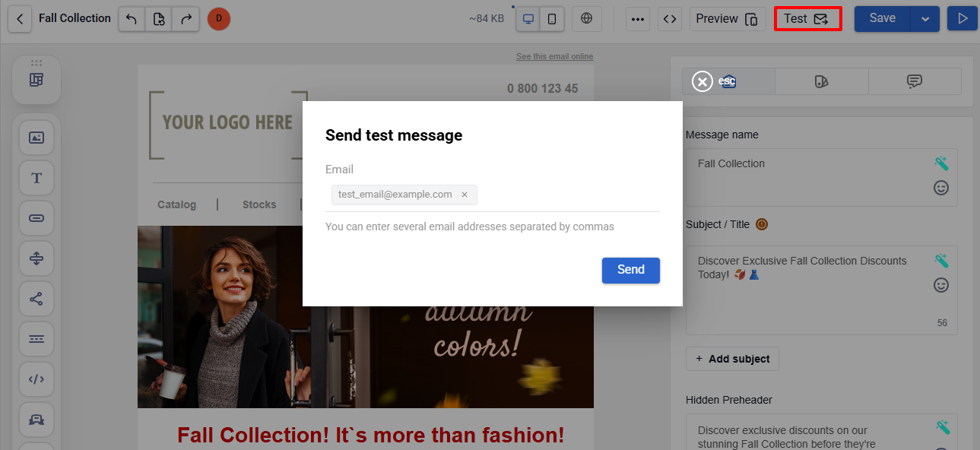The width and height of the screenshot is (980, 450).
Task: Select the Spacer block in the sidebar
Action: (x=36, y=258)
